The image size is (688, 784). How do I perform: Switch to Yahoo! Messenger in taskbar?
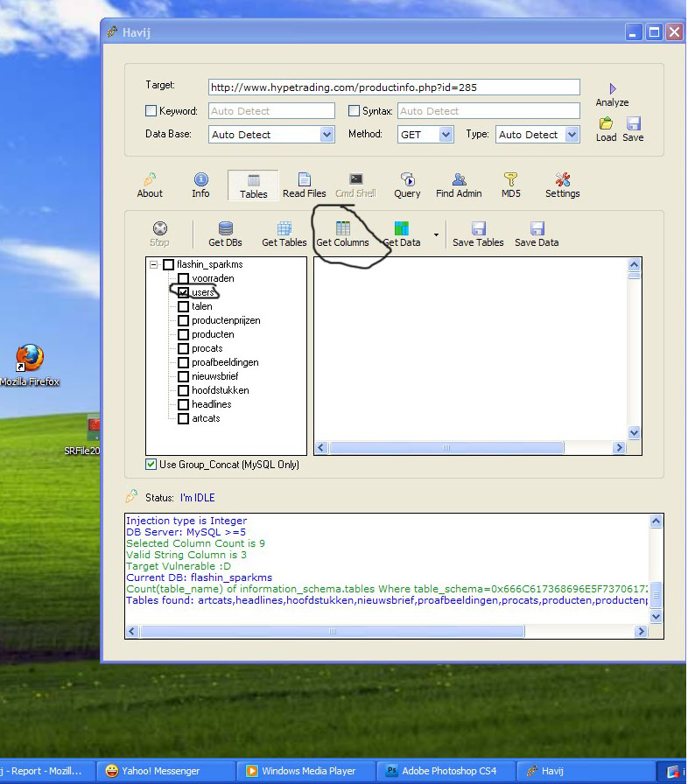tap(164, 771)
